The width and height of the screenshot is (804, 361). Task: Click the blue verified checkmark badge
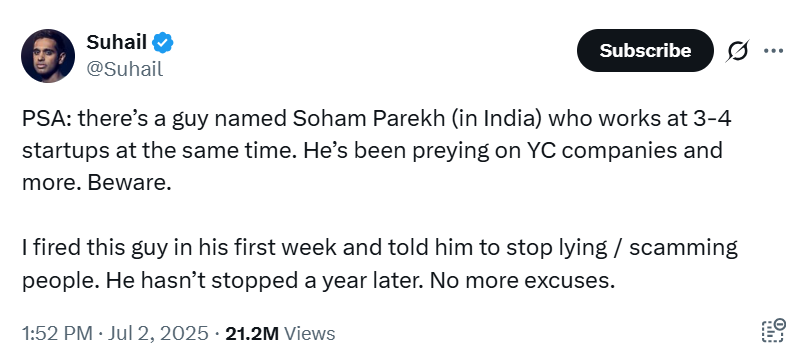pos(163,43)
